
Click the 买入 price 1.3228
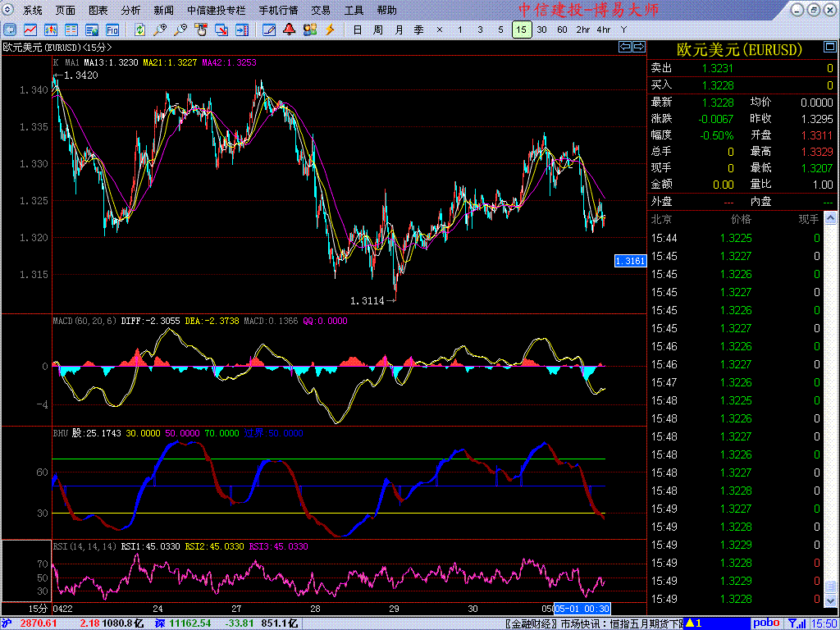[718, 85]
